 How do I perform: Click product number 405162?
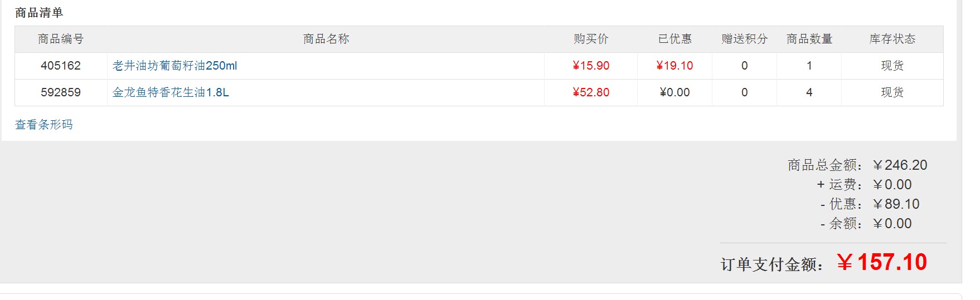61,66
